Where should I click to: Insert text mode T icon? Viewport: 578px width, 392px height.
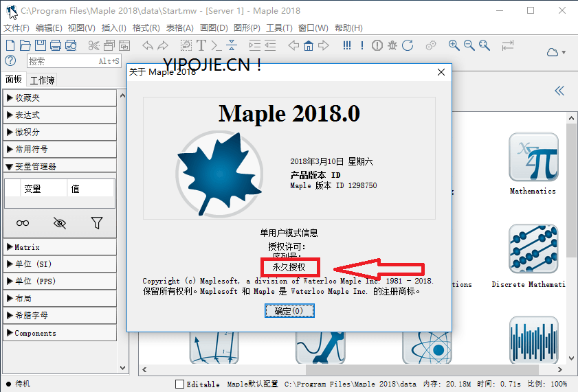pos(201,45)
